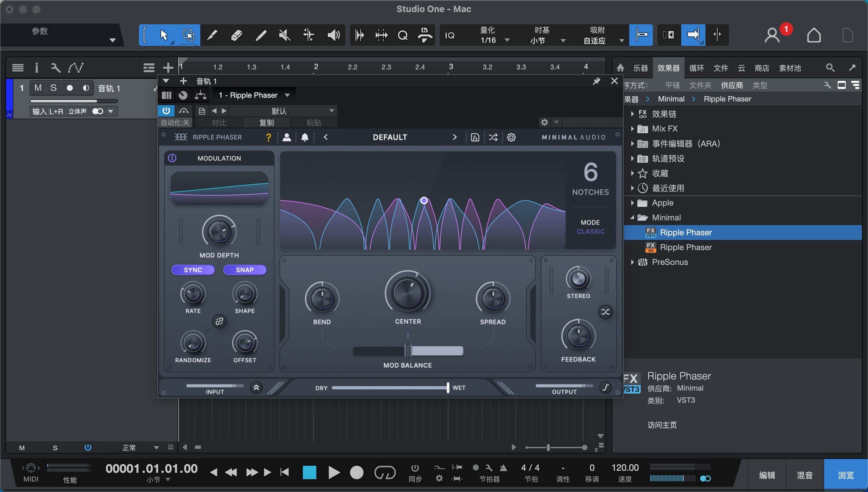Expand the PreSonus folder
This screenshot has width=868, height=492.
[x=632, y=262]
